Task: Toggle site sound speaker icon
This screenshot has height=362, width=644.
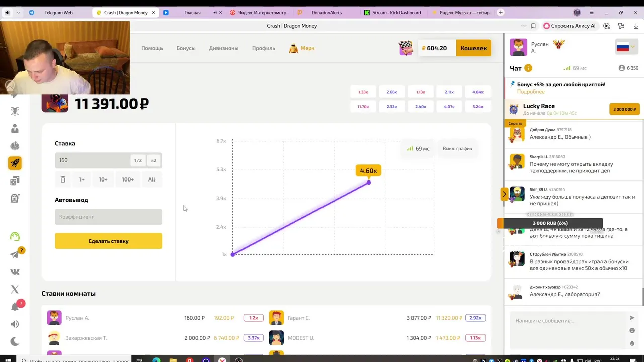Action: tap(15, 324)
